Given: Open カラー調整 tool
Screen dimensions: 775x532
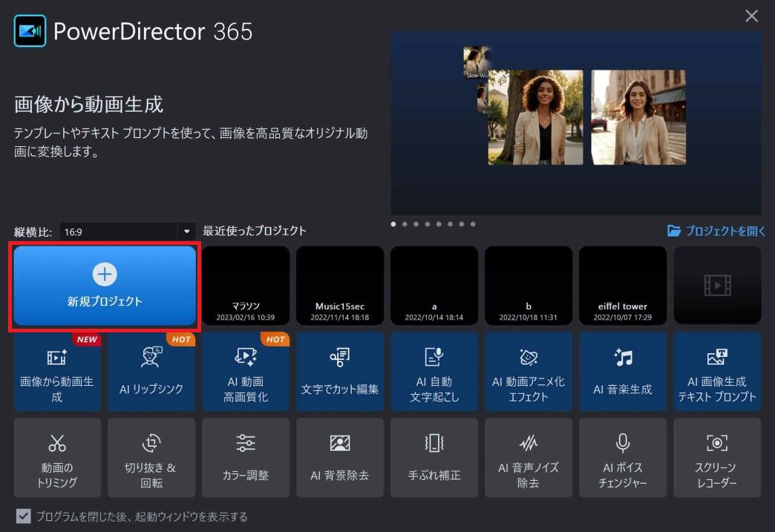Looking at the screenshot, I should [246, 458].
